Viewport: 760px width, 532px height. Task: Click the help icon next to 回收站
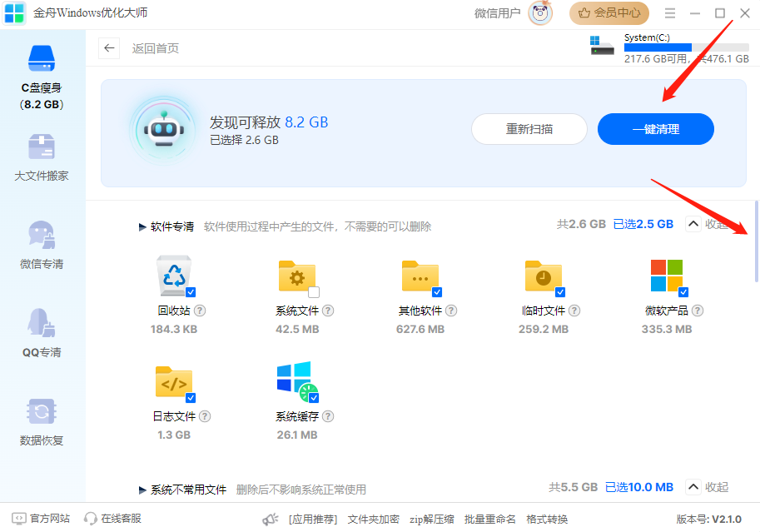[x=200, y=311]
